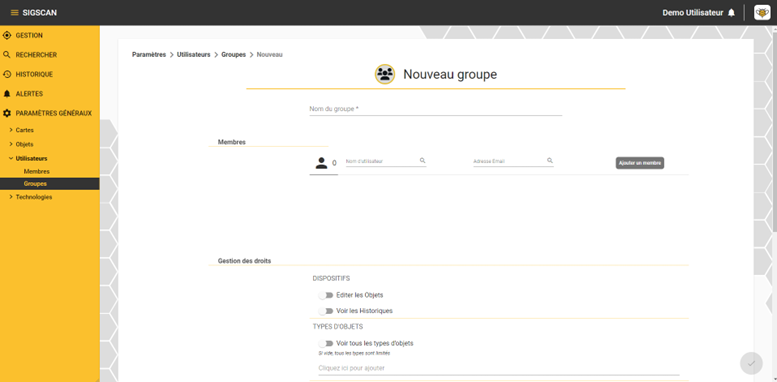Select the member count person icon

tap(322, 163)
